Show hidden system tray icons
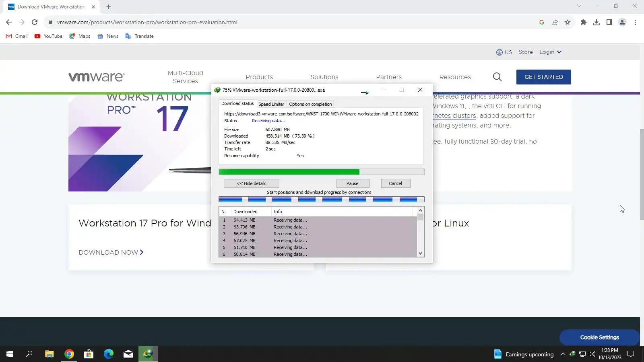The image size is (644, 362). pos(563,354)
